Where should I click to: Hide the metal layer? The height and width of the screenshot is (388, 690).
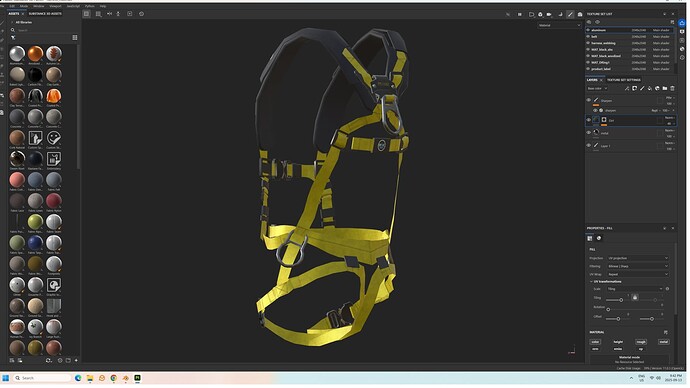pyautogui.click(x=589, y=133)
